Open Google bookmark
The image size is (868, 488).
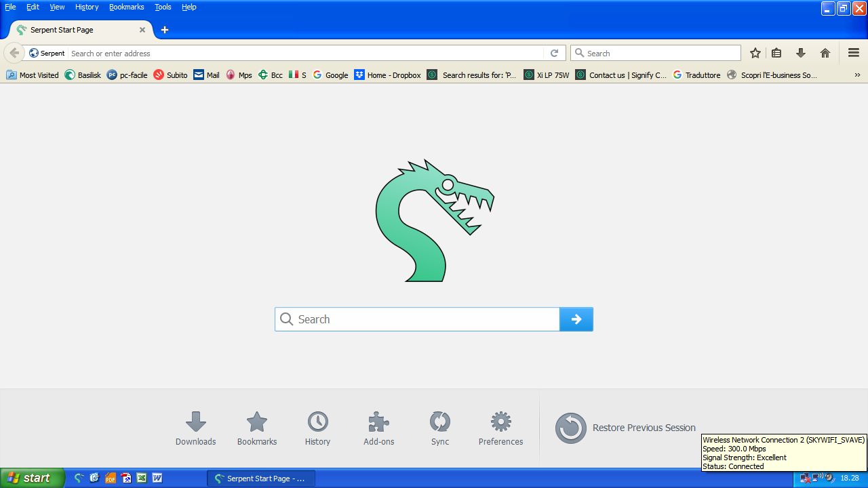pyautogui.click(x=330, y=75)
